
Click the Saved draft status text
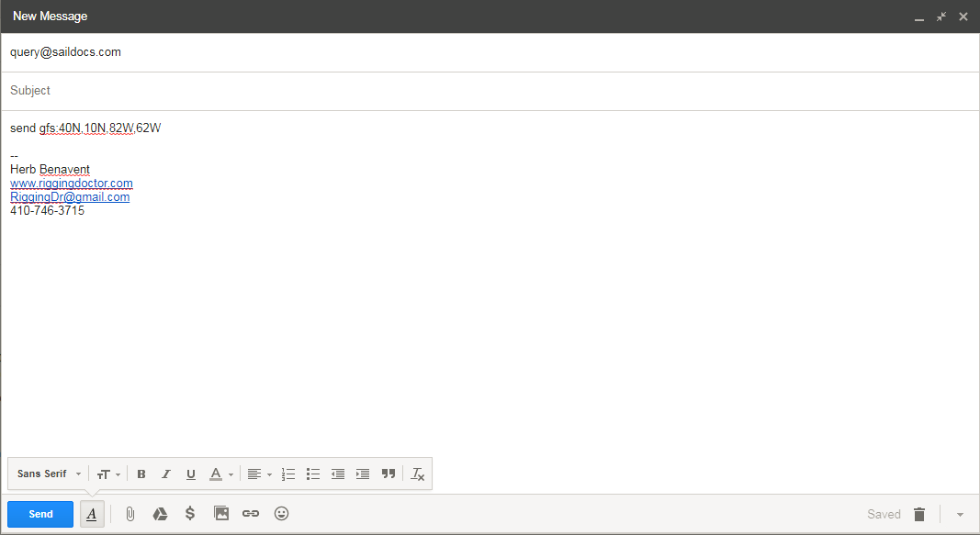tap(884, 515)
